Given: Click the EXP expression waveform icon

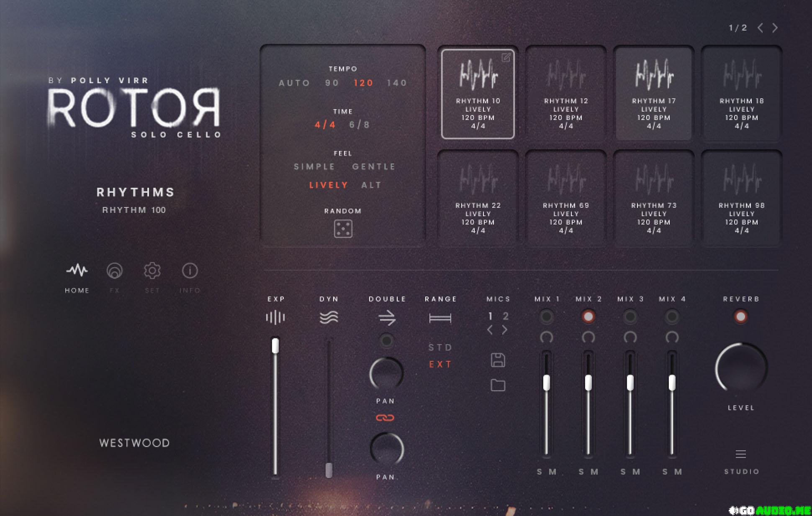Looking at the screenshot, I should 275,317.
